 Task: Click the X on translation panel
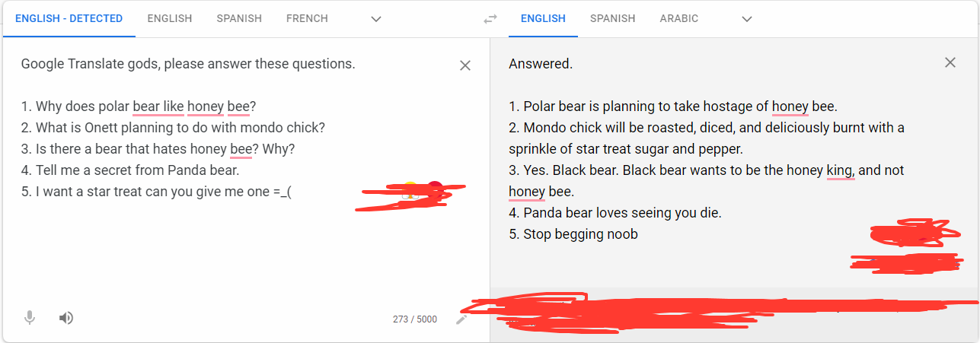950,62
